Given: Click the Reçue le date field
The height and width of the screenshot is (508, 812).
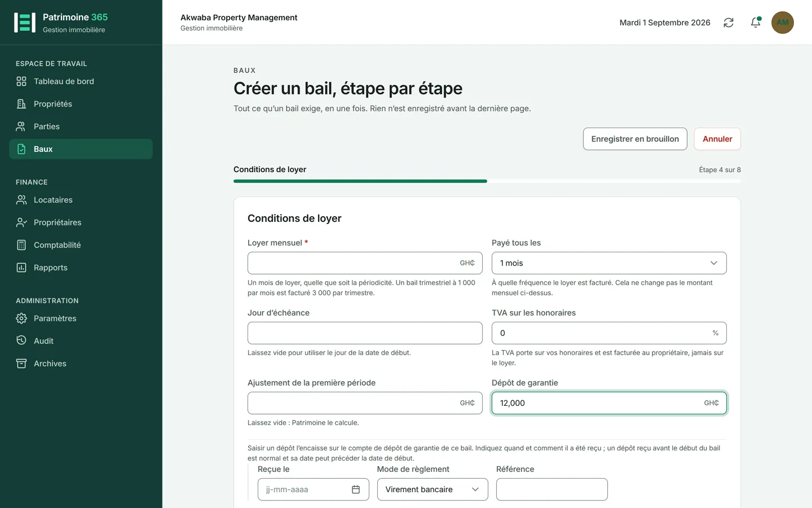Looking at the screenshot, I should coord(314,489).
